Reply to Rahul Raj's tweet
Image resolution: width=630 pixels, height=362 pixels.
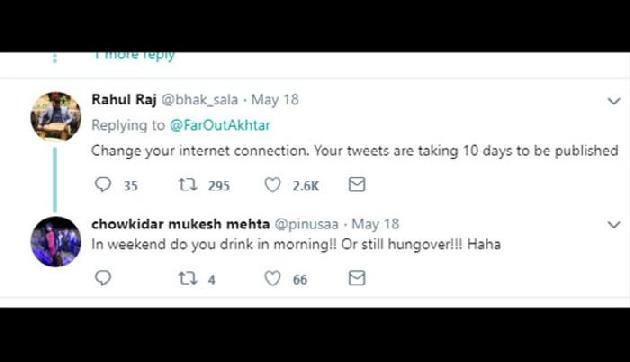[x=103, y=184]
